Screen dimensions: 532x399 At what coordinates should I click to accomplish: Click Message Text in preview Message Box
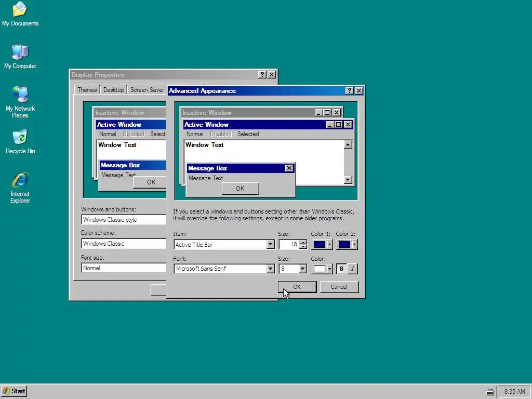[x=206, y=178]
